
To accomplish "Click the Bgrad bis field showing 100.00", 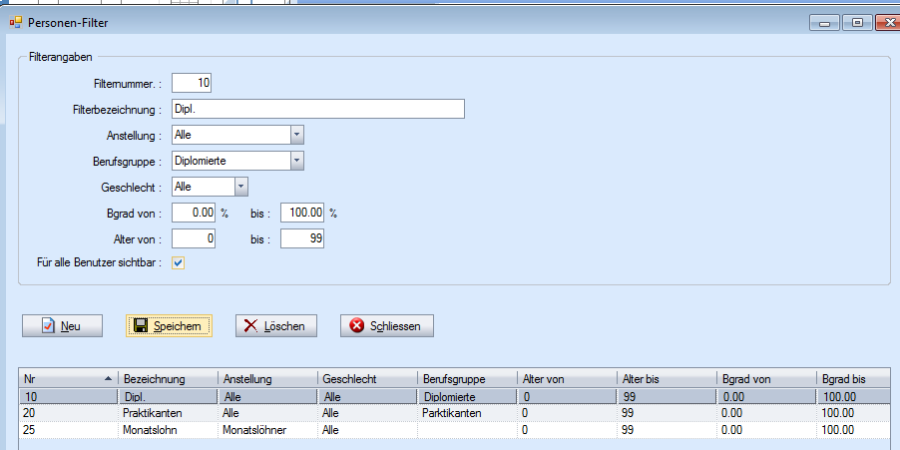I will tap(302, 213).
